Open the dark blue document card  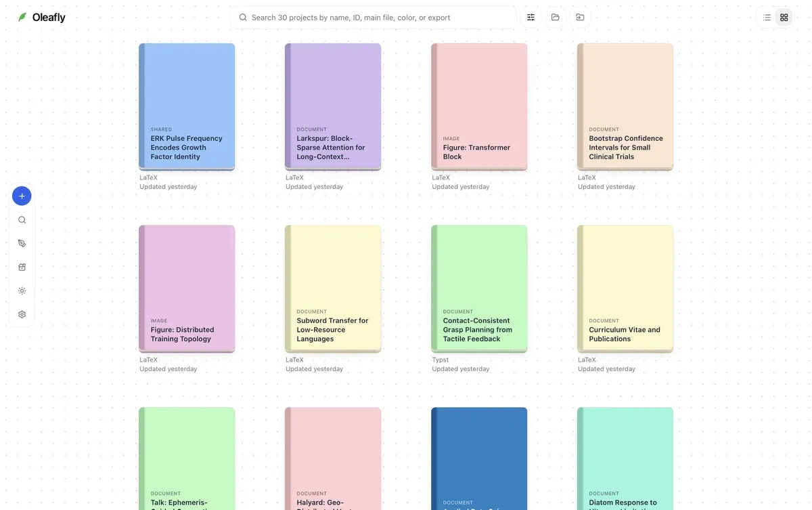tap(479, 459)
